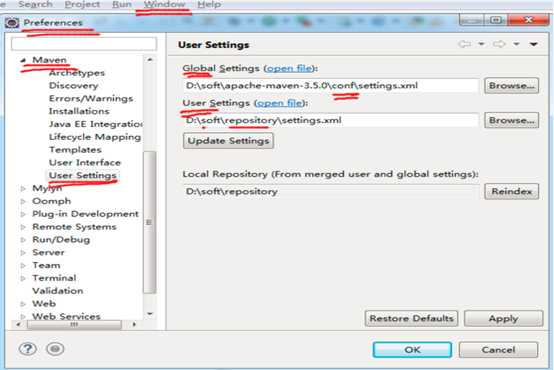
Task: Select Lifecycle Mapping under Maven
Action: tap(95, 137)
